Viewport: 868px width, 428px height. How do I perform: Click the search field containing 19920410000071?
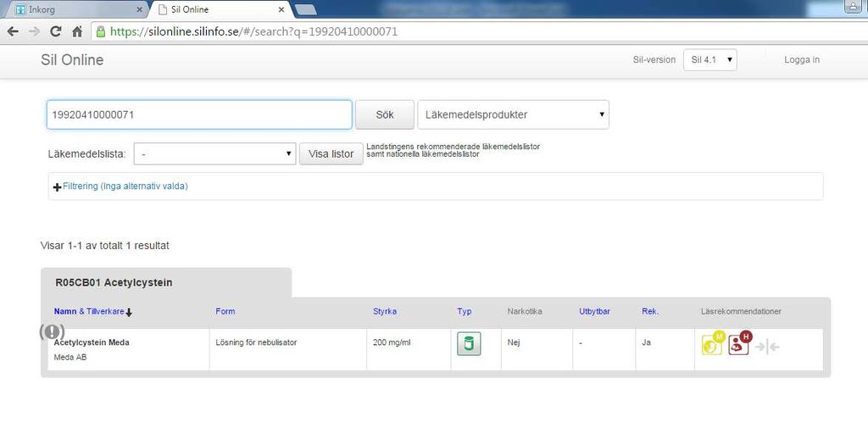pos(199,114)
